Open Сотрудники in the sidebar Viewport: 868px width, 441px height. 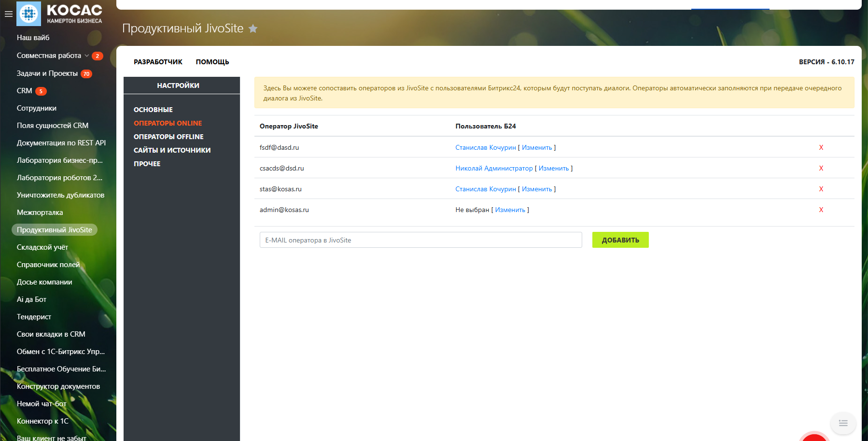pos(37,108)
